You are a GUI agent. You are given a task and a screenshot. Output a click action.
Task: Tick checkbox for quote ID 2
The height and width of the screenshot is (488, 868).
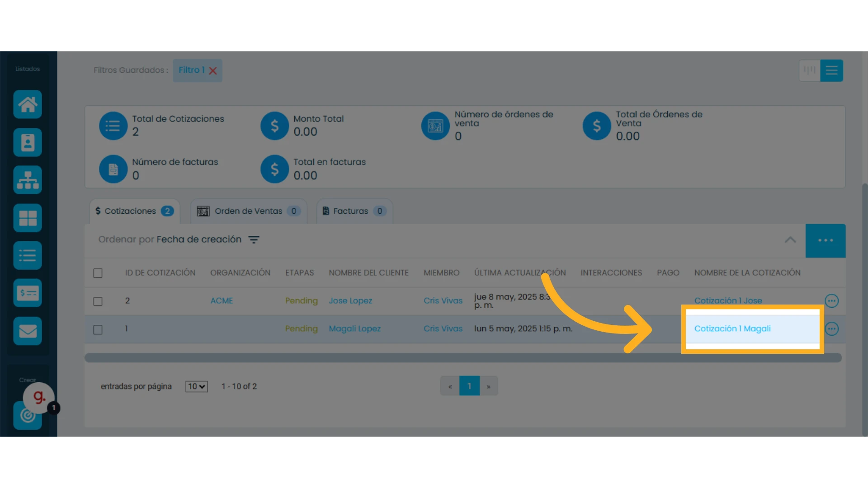98,301
